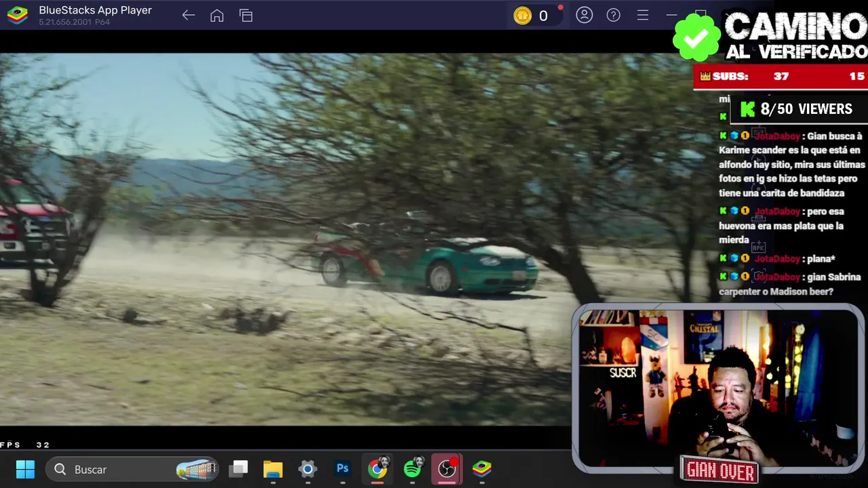Screen dimensions: 868x488
Task: Open Photoshop from the taskbar
Action: (x=342, y=468)
